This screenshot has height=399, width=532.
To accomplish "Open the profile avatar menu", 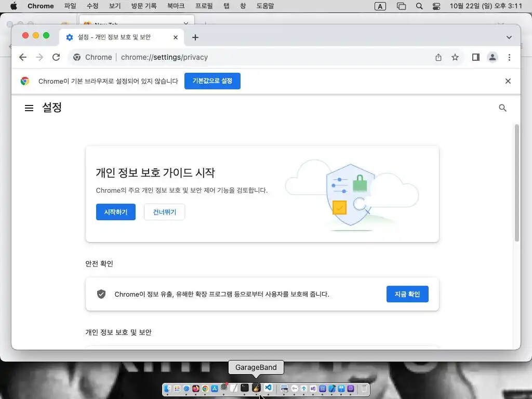I will pos(493,57).
